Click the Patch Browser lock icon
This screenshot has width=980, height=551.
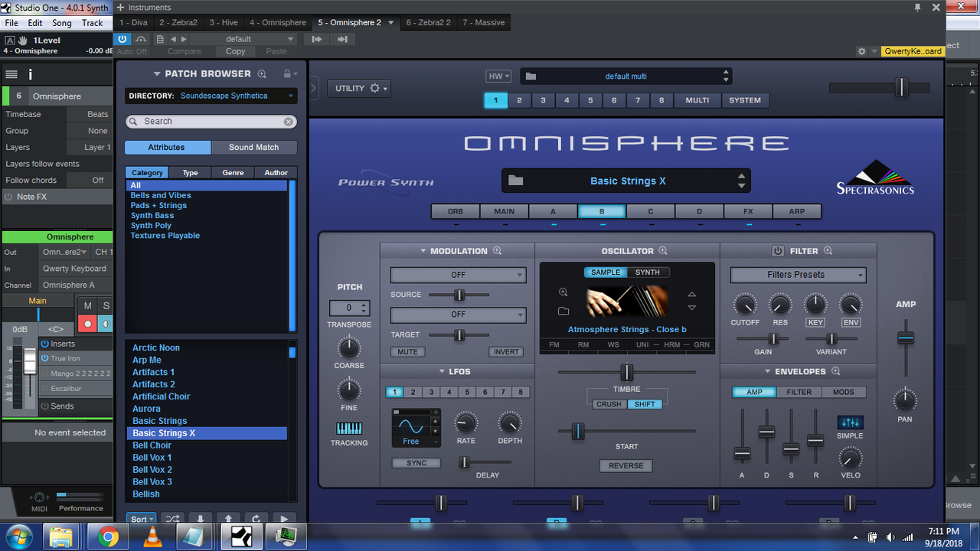tap(287, 74)
